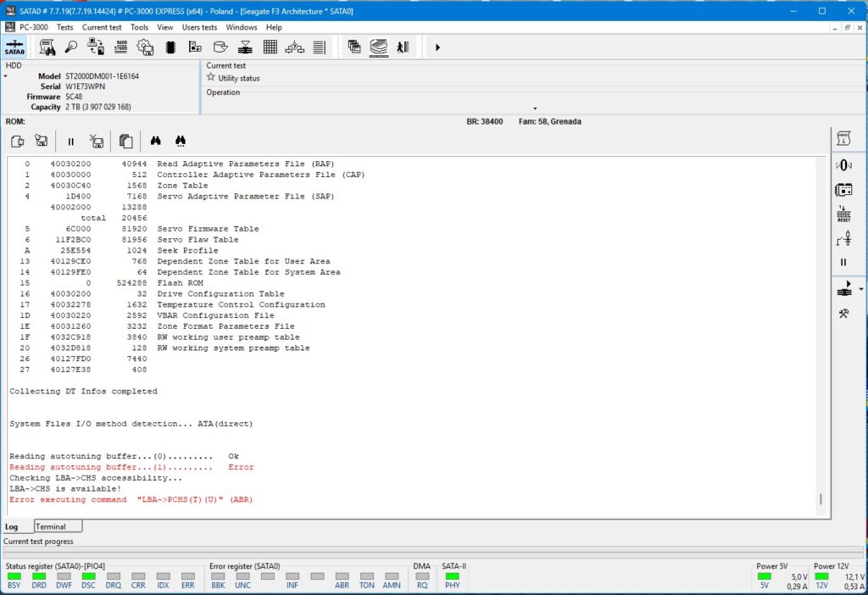Click the log vertical scrollbar

click(821, 337)
